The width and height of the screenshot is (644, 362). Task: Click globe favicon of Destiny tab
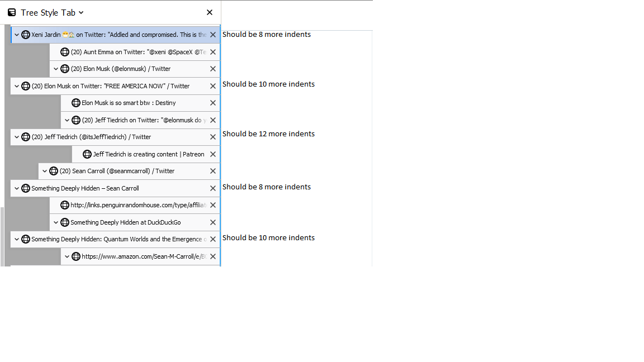(x=75, y=103)
